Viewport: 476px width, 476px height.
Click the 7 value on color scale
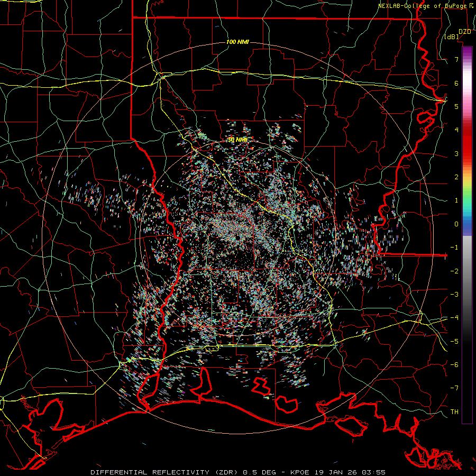point(456,59)
